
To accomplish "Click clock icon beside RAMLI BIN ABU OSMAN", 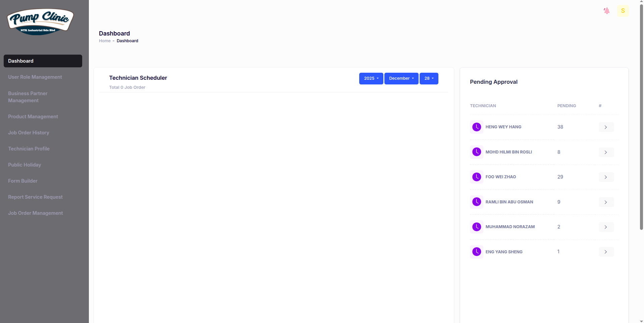I will click(477, 202).
